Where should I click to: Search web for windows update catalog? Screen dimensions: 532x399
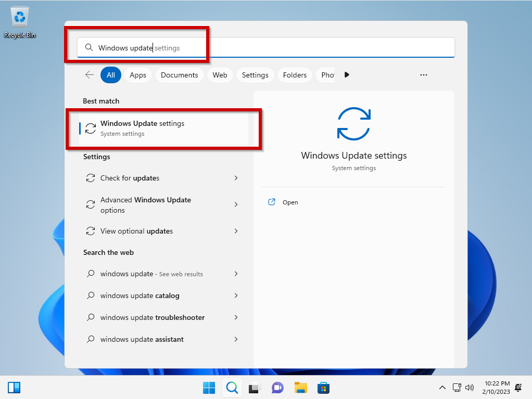(163, 295)
